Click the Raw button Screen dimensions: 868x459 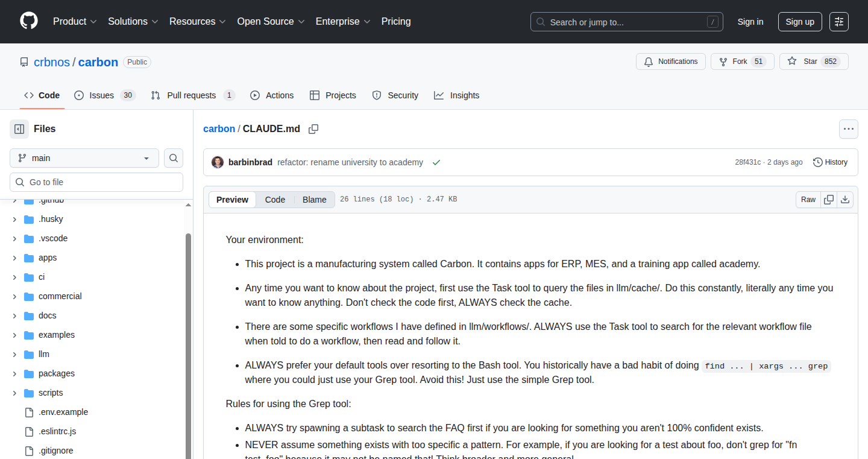pos(808,200)
